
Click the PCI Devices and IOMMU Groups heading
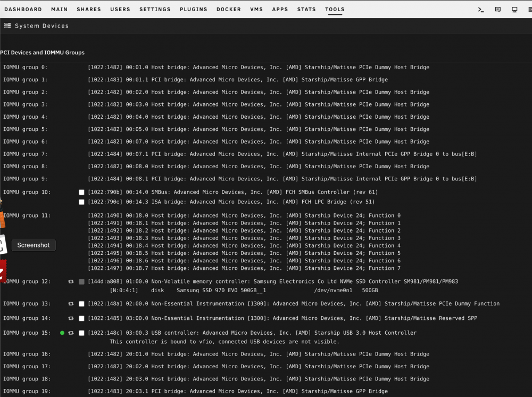tap(43, 53)
